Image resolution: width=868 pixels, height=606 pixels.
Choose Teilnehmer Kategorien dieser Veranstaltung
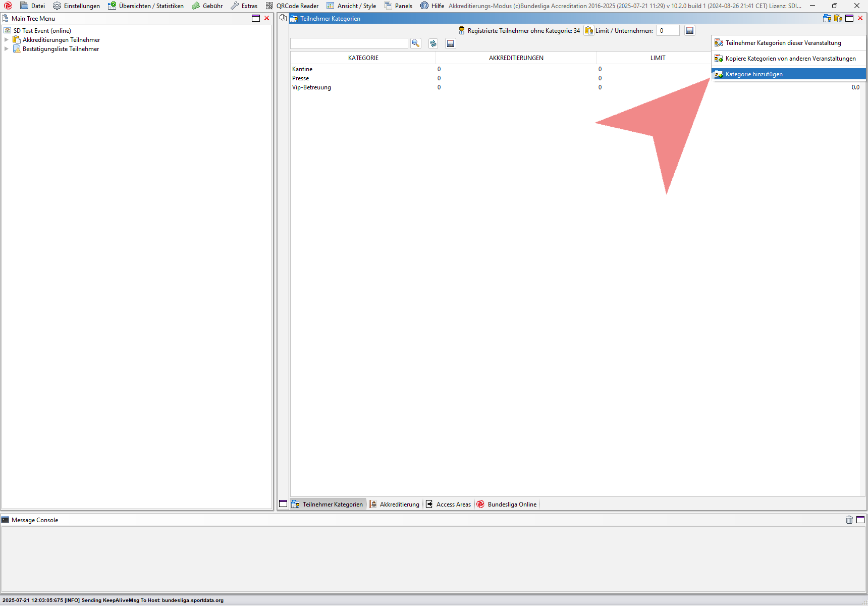(x=789, y=43)
